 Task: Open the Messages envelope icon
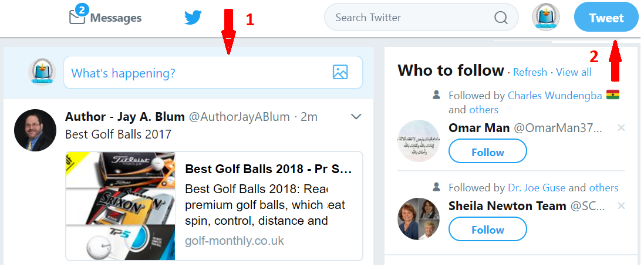click(x=77, y=17)
